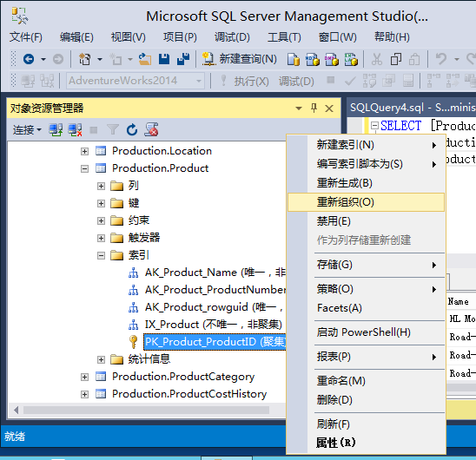Collapse the Production.Product table node
This screenshot has width=476, height=460.
point(85,168)
